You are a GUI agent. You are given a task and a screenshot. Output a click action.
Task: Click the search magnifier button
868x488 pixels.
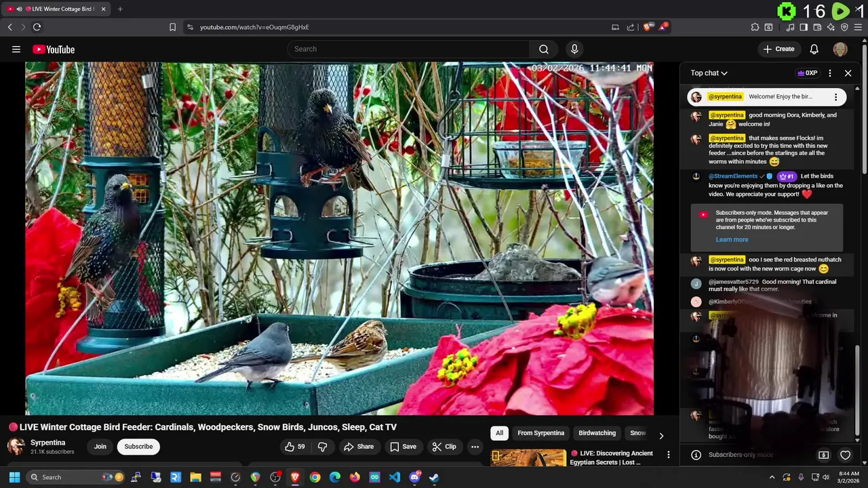pos(544,49)
